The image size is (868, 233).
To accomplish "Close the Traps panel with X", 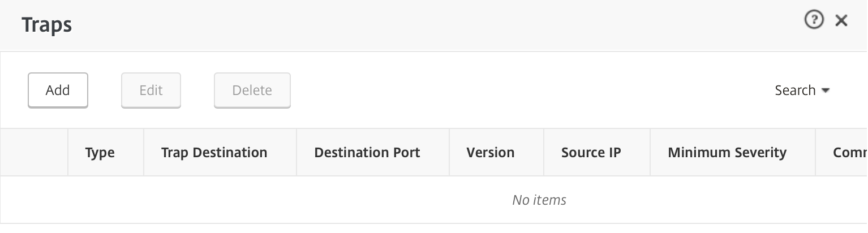I will (x=841, y=21).
